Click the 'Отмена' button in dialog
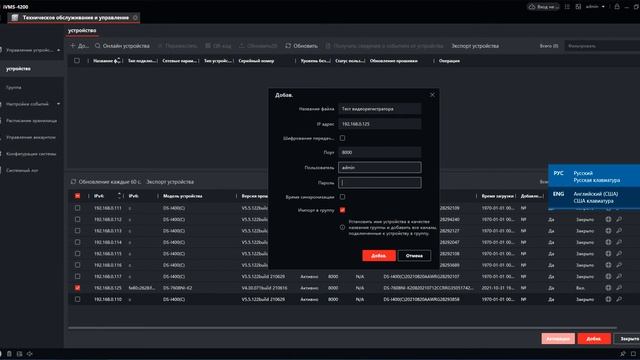 pyautogui.click(x=414, y=256)
